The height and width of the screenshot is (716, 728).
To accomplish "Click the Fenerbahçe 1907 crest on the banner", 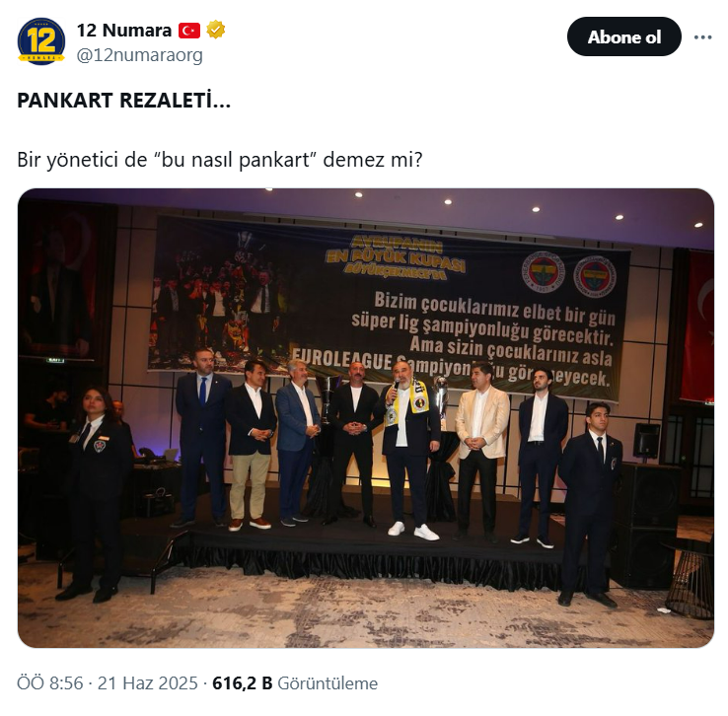I will 543,272.
